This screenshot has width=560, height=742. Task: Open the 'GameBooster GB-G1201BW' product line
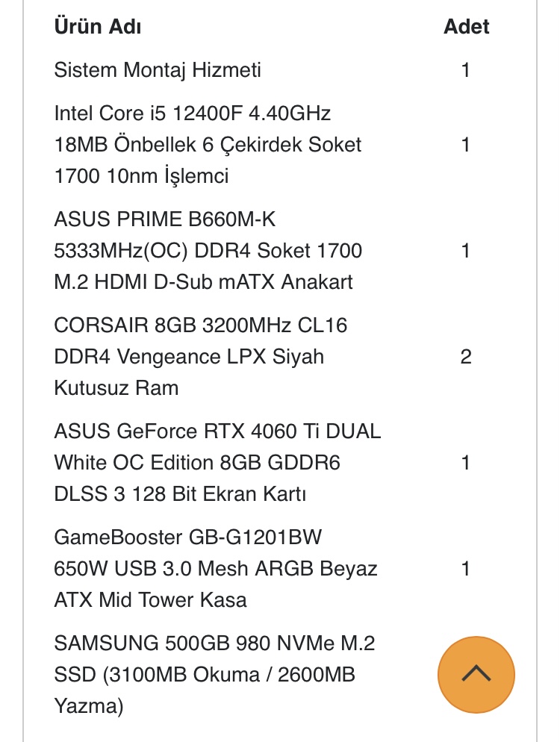pyautogui.click(x=187, y=537)
